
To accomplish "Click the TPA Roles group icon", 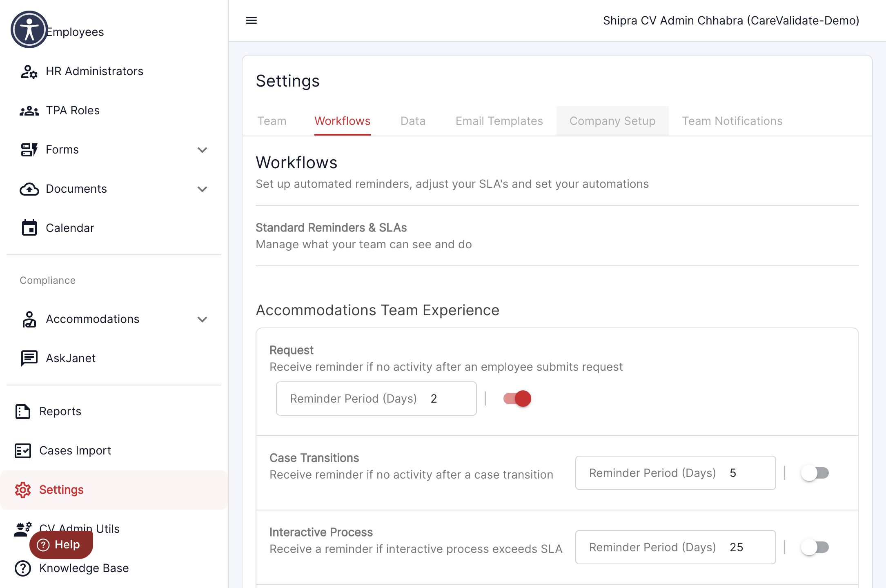I will pos(29,111).
